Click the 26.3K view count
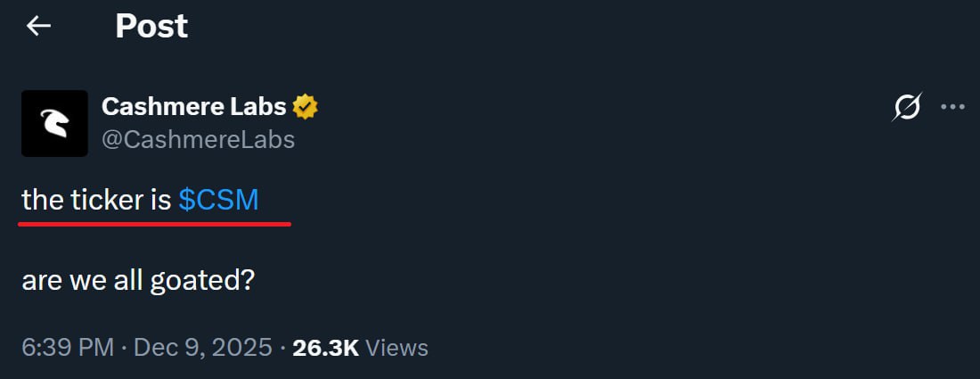The image size is (980, 379). click(325, 348)
